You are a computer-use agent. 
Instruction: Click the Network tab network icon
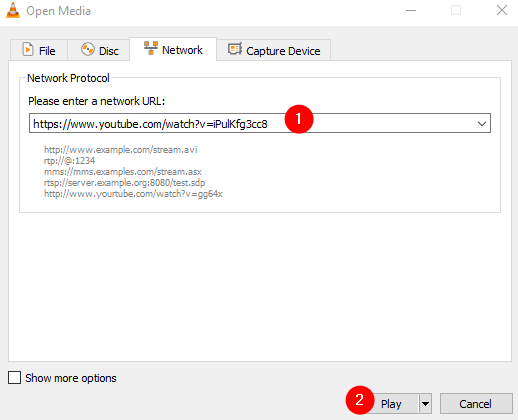click(x=151, y=48)
